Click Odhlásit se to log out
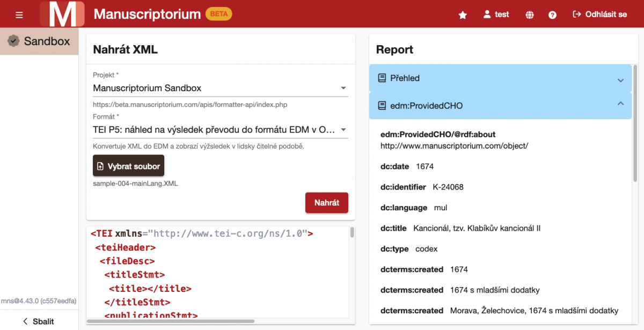 tap(600, 14)
